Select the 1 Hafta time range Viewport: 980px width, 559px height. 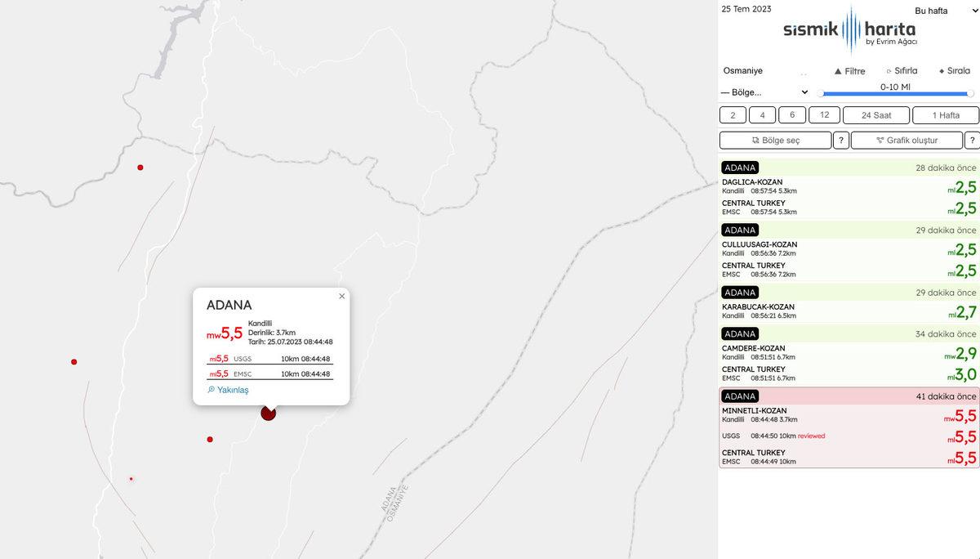[946, 115]
